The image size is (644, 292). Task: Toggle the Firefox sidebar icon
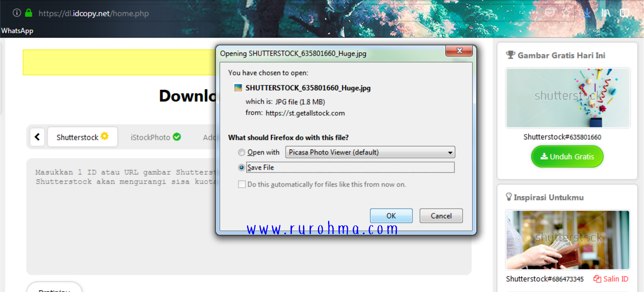(x=624, y=13)
